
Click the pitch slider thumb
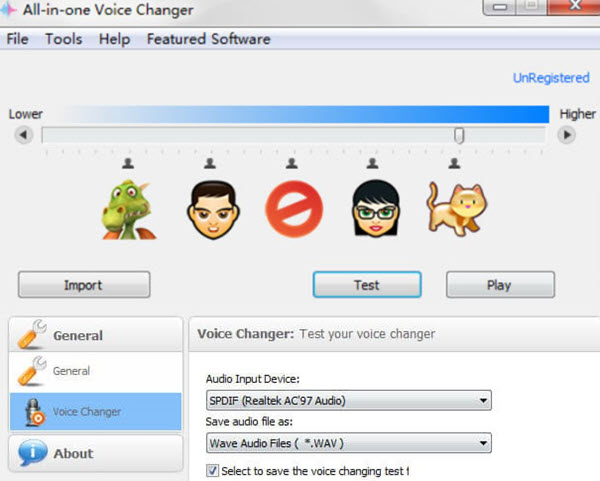[x=459, y=135]
